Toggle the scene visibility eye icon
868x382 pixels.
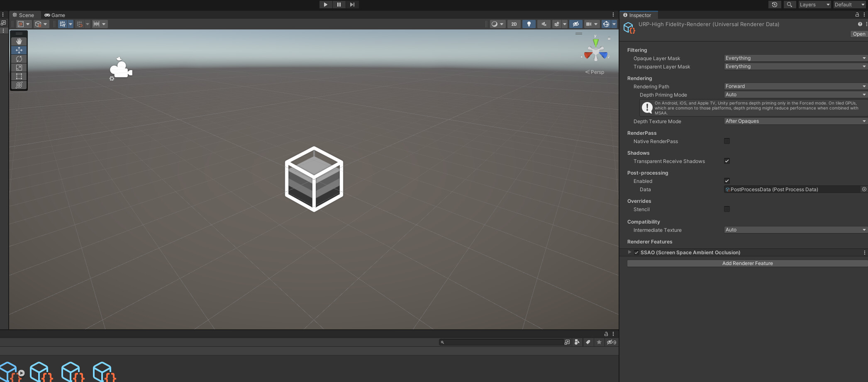[x=576, y=24]
